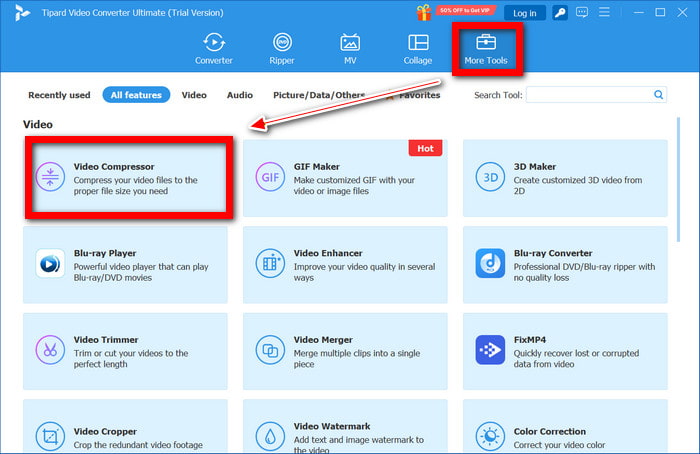Select the Audio filter tab
Image resolution: width=700 pixels, height=454 pixels.
239,95
